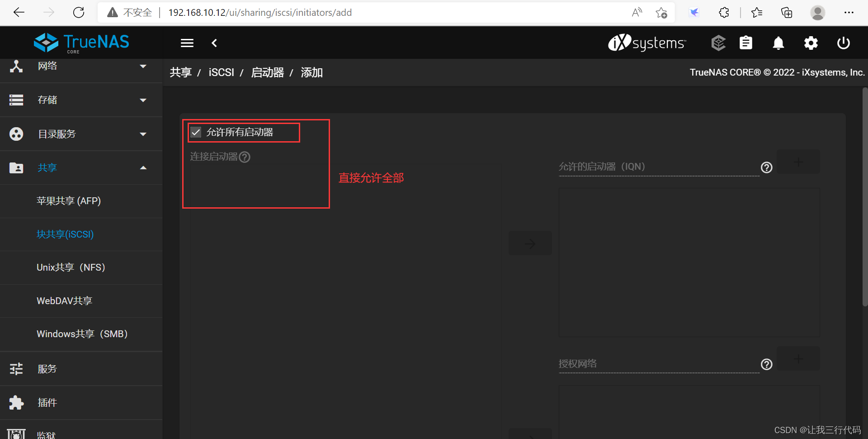The height and width of the screenshot is (439, 868).
Task: Click the 共享 breadcrumb
Action: point(181,72)
